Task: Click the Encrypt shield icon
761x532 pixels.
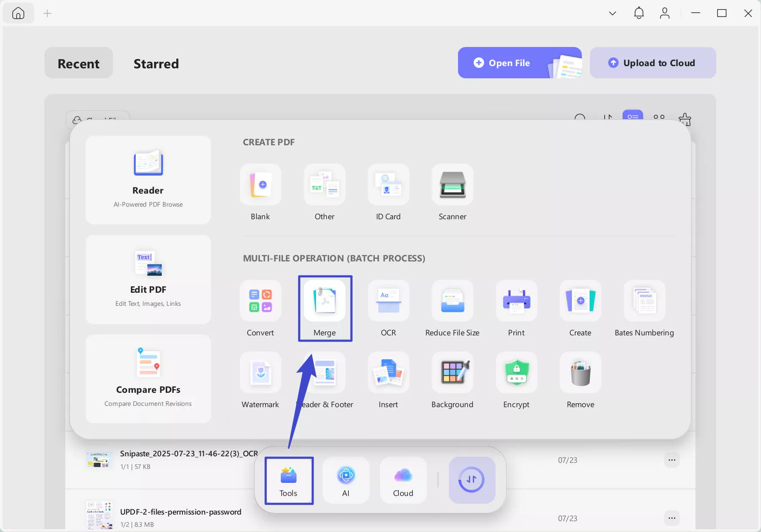Action: point(516,373)
